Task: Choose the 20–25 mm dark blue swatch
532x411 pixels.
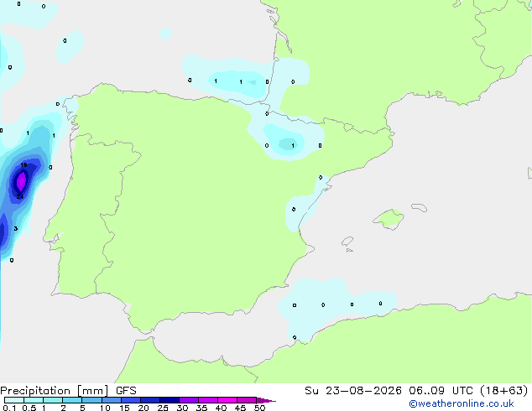Action: [x=150, y=400]
